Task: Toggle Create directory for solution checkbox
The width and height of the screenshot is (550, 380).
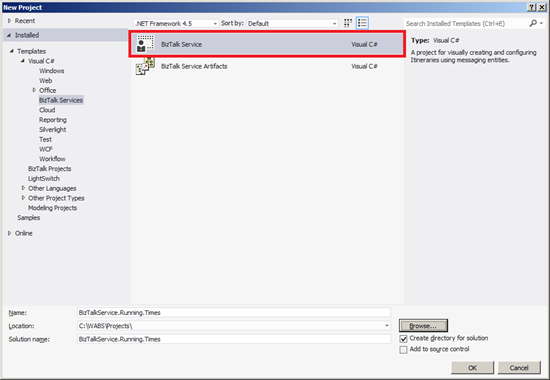Action: [403, 339]
